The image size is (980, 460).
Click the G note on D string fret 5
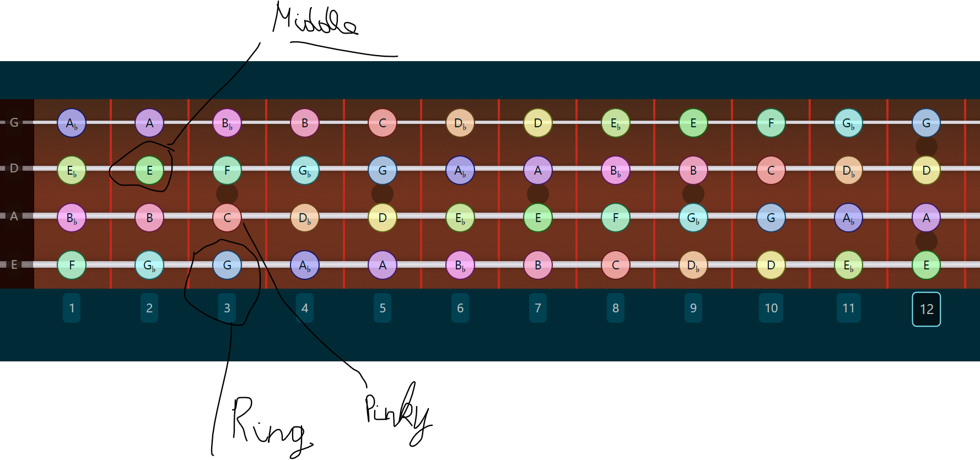383,170
